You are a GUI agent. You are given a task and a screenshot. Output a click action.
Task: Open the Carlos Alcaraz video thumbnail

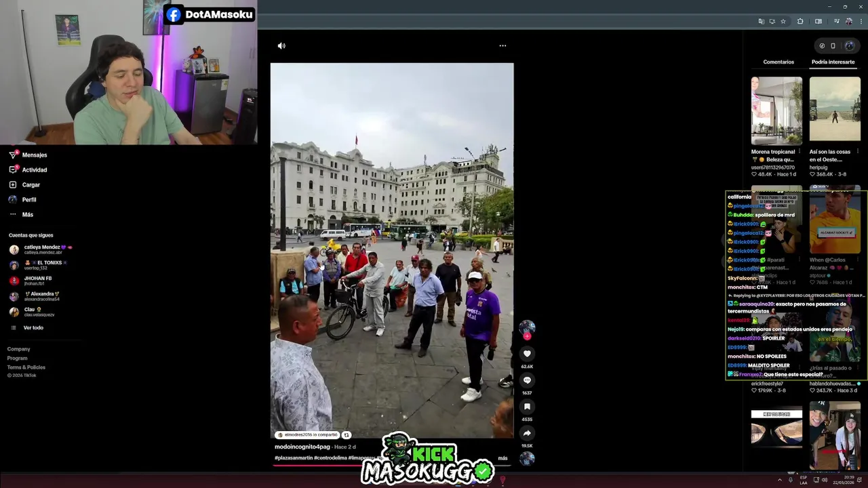click(835, 219)
